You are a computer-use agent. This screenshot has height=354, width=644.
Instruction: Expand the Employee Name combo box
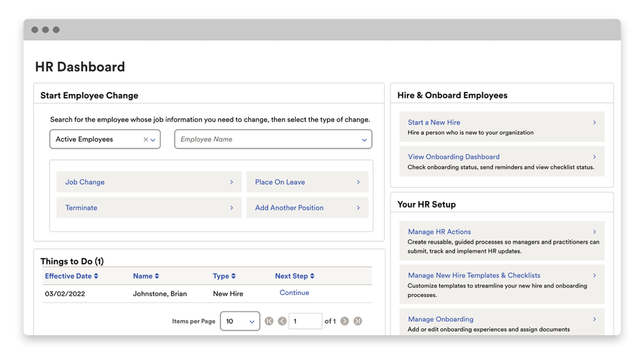click(x=364, y=139)
